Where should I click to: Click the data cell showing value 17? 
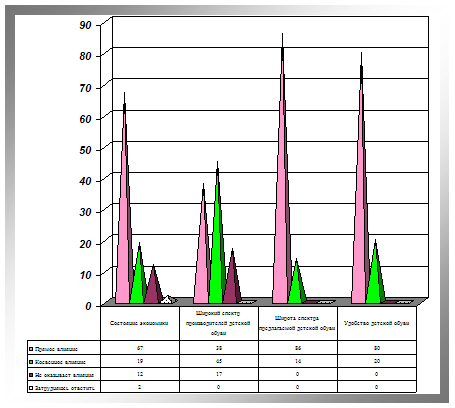219,374
